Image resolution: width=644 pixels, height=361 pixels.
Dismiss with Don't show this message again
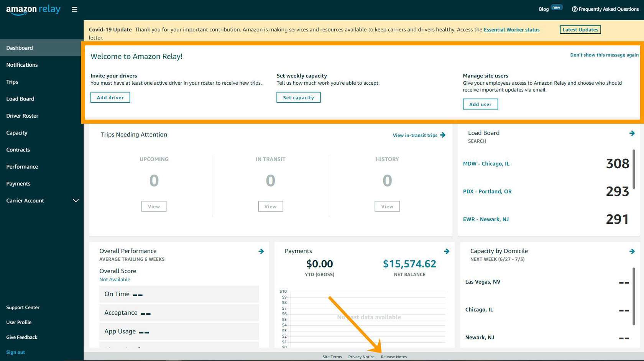604,55
